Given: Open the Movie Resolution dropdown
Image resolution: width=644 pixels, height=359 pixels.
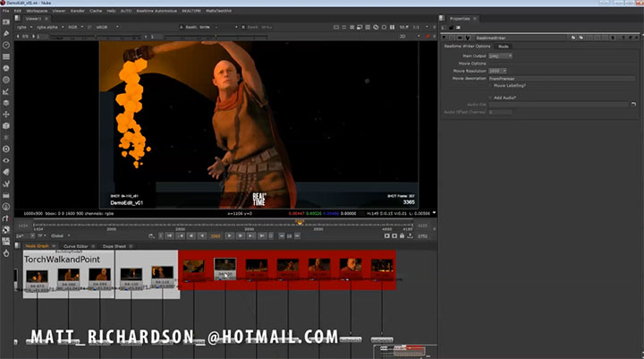Looking at the screenshot, I should pyautogui.click(x=497, y=71).
